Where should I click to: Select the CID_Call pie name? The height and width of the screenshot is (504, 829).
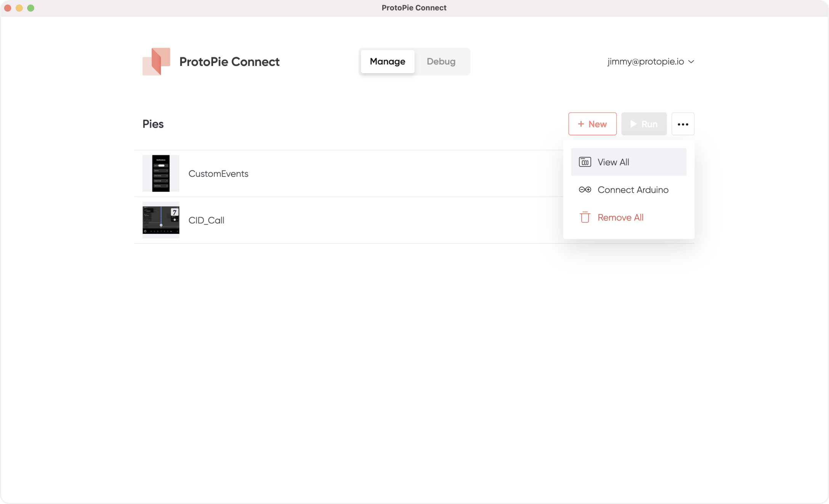pos(206,221)
